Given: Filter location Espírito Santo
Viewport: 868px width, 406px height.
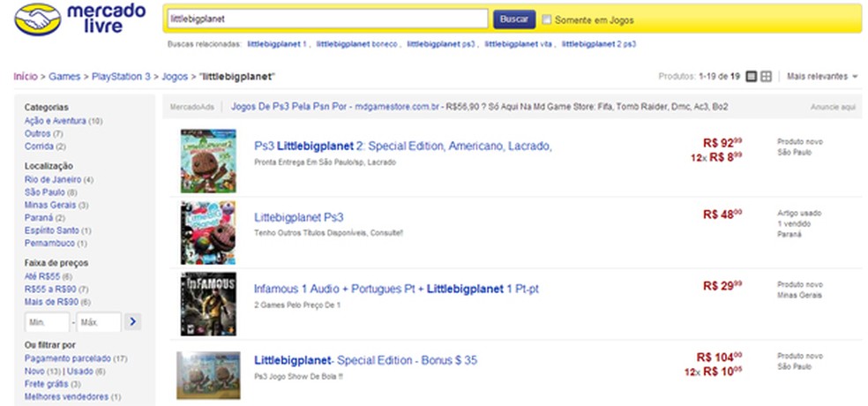Looking at the screenshot, I should click(x=52, y=230).
